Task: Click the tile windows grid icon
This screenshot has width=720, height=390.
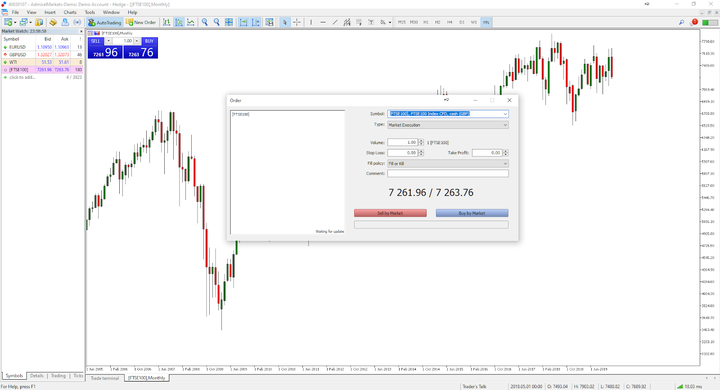Action: [x=229, y=22]
